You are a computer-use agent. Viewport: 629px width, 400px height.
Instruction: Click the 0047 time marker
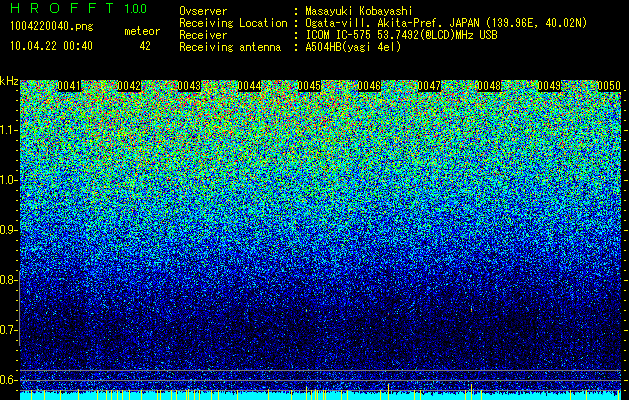tap(429, 86)
